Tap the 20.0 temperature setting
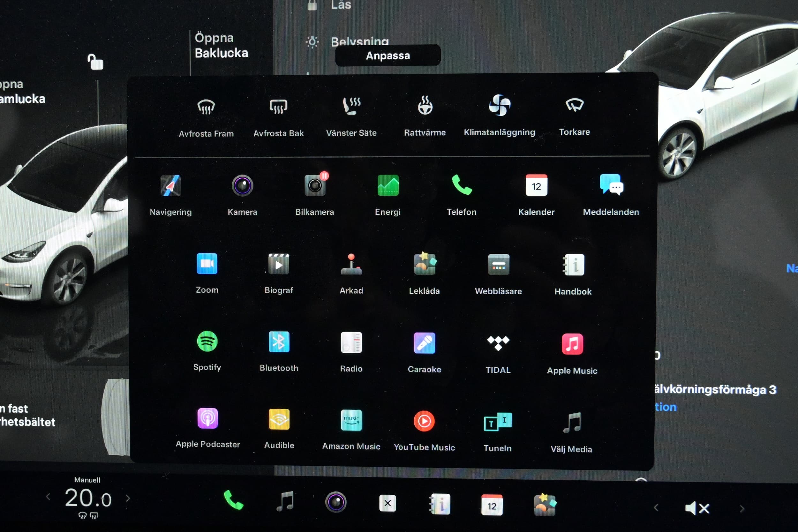The width and height of the screenshot is (798, 532). (x=88, y=498)
